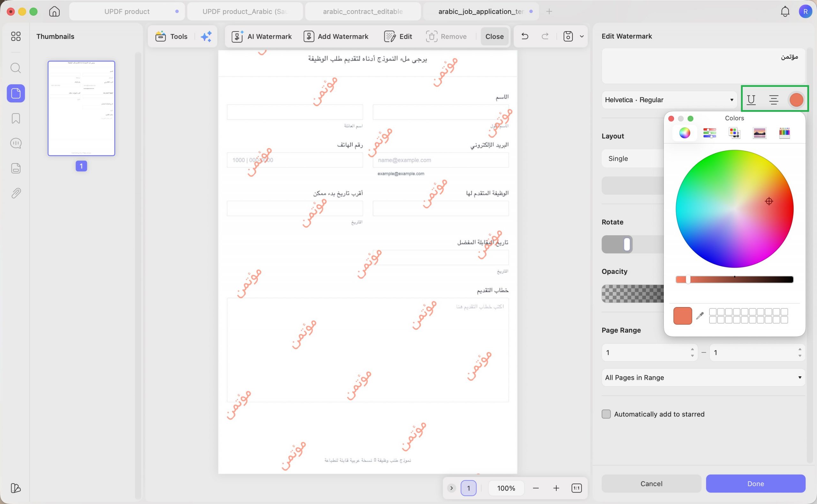Viewport: 817px width, 504px height.
Task: Click the save file icon
Action: [x=568, y=36]
